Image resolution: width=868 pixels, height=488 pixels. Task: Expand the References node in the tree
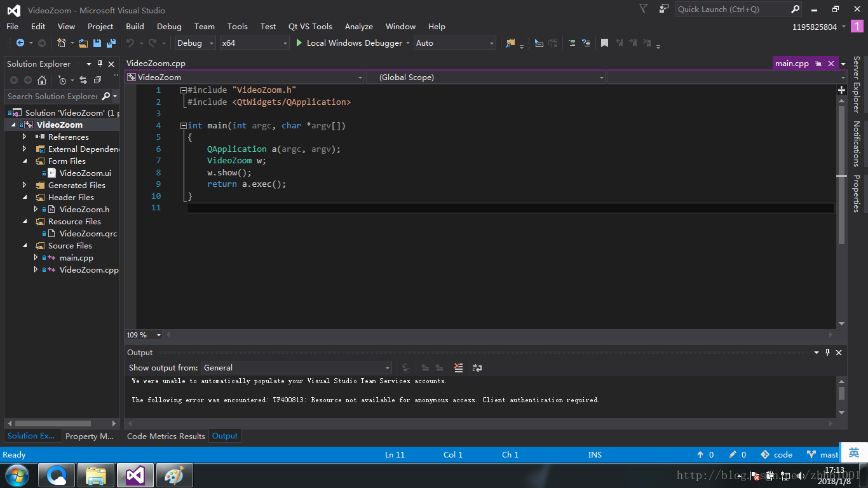[25, 137]
